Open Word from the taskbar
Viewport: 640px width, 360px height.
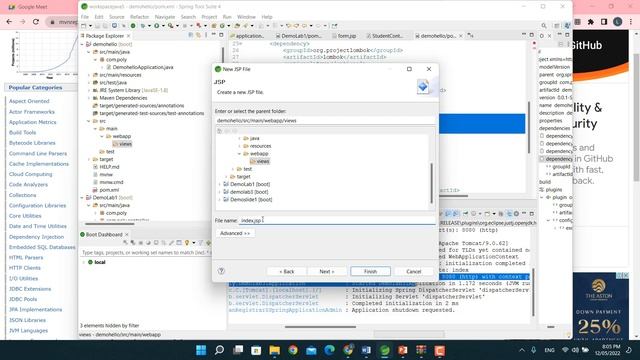[366, 350]
